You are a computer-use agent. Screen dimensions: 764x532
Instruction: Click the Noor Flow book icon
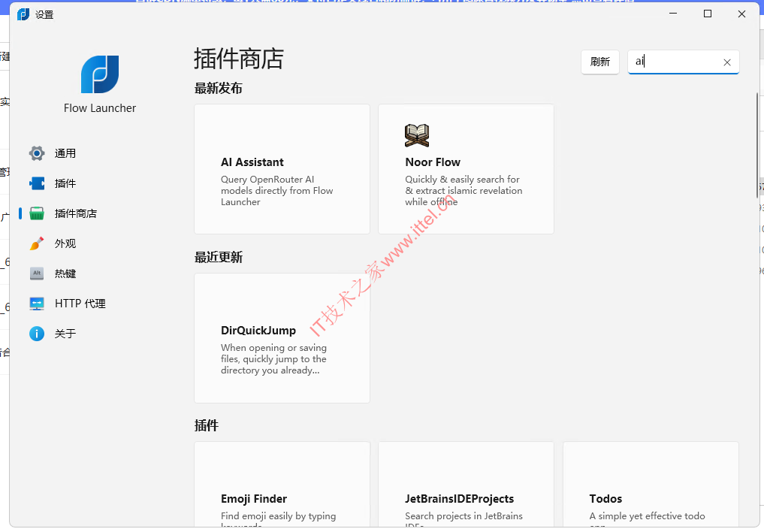coord(417,135)
